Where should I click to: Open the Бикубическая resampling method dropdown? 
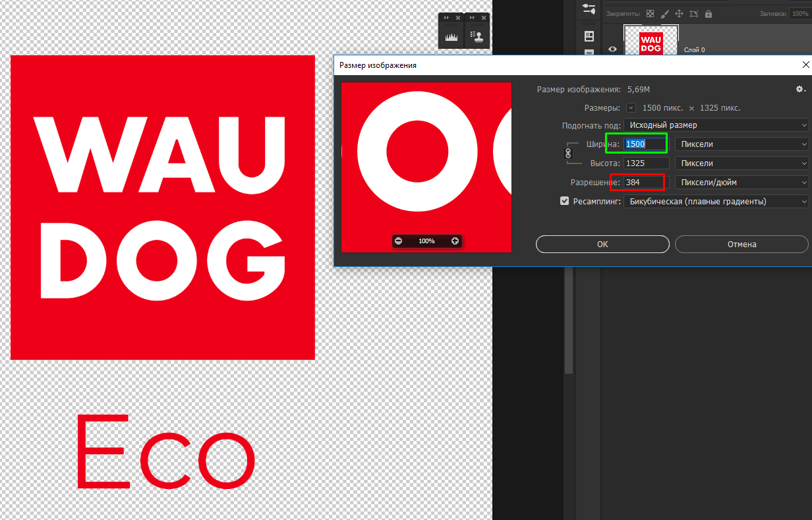click(x=717, y=201)
